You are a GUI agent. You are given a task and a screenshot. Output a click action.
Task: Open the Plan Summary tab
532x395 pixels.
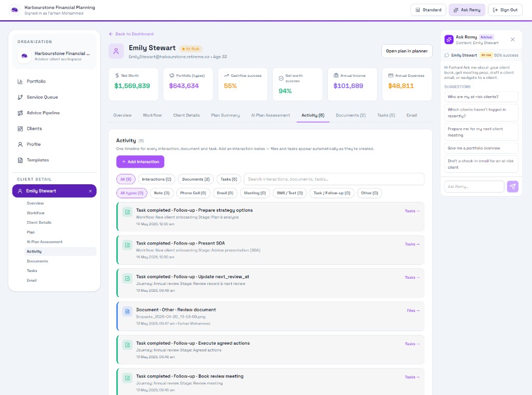225,116
